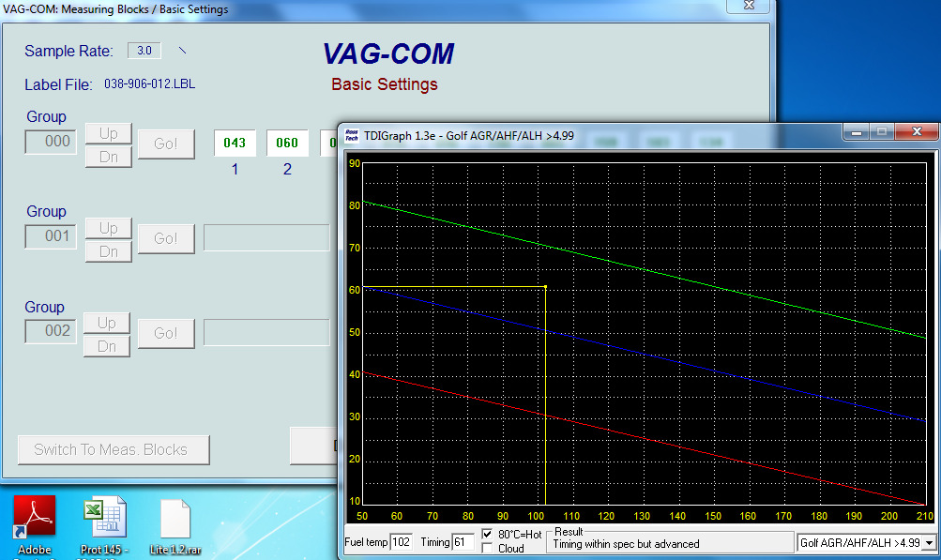Click the Ross-Tech icon in TDIGraph title bar
Viewport: 941px width, 560px height.
(x=352, y=135)
